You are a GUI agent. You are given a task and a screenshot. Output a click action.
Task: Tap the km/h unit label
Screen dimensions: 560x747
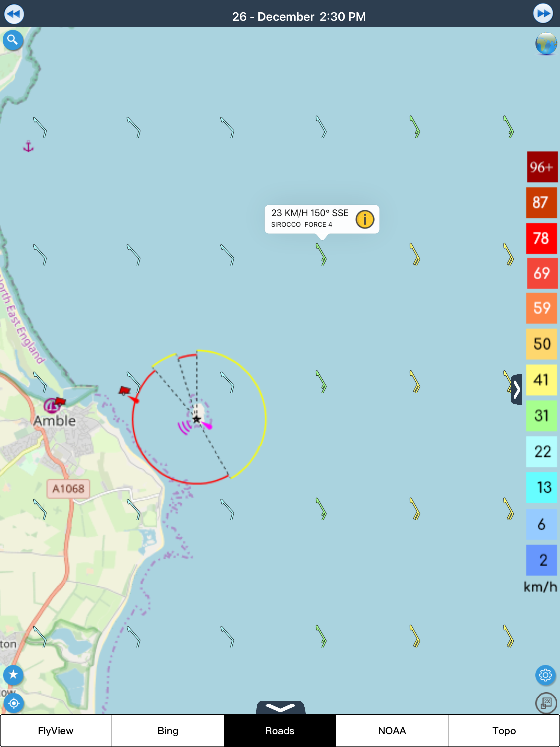(540, 587)
